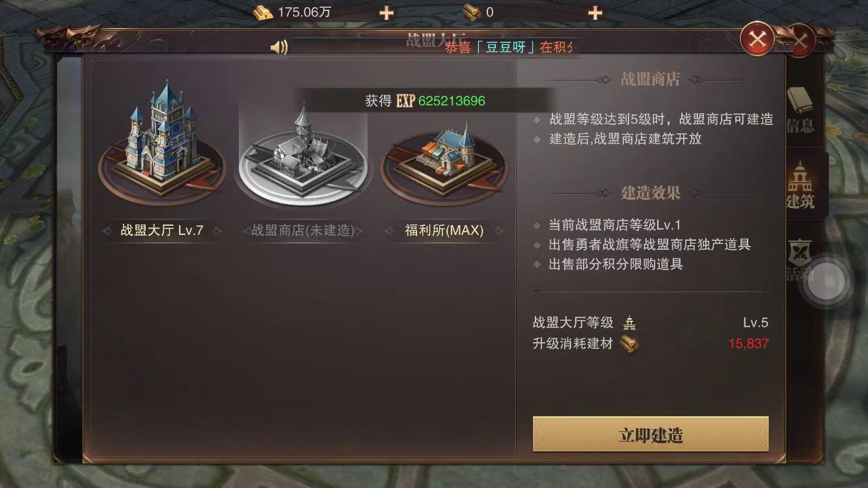Click the 战盟大厅 Lv.7 label

162,230
